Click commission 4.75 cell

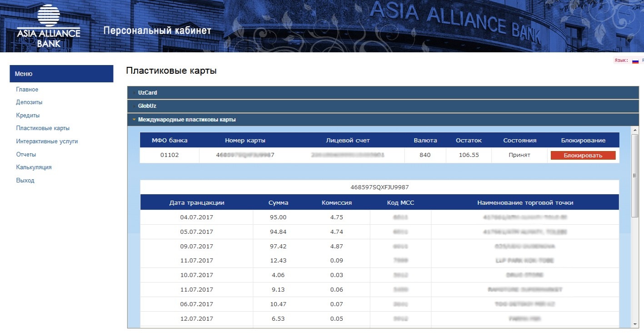click(337, 217)
